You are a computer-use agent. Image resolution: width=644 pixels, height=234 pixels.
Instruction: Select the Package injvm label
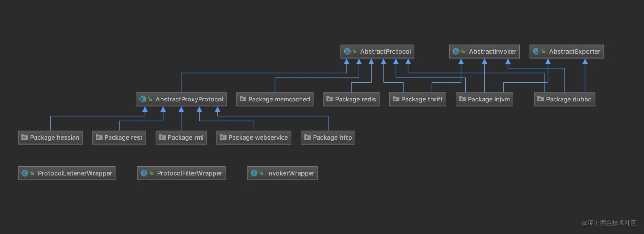coord(489,99)
